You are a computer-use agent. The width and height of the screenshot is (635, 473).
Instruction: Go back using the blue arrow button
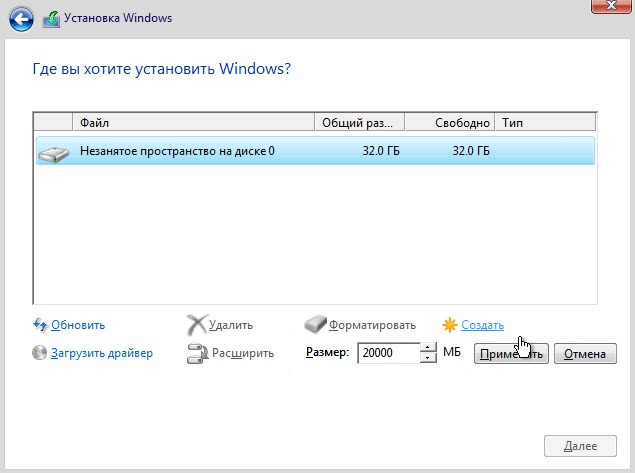click(21, 19)
